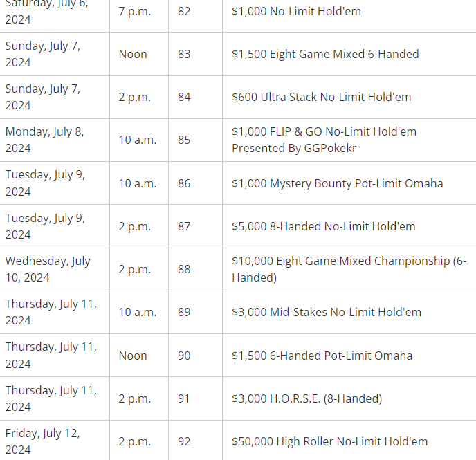
Task: Click the $3,000 H.O.R.S.E. (8-Handed) event
Action: coord(306,398)
